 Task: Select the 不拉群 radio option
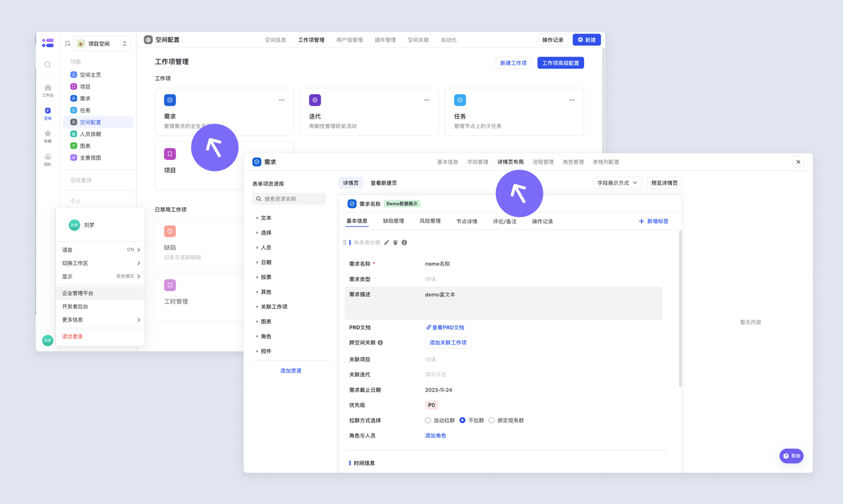(462, 420)
